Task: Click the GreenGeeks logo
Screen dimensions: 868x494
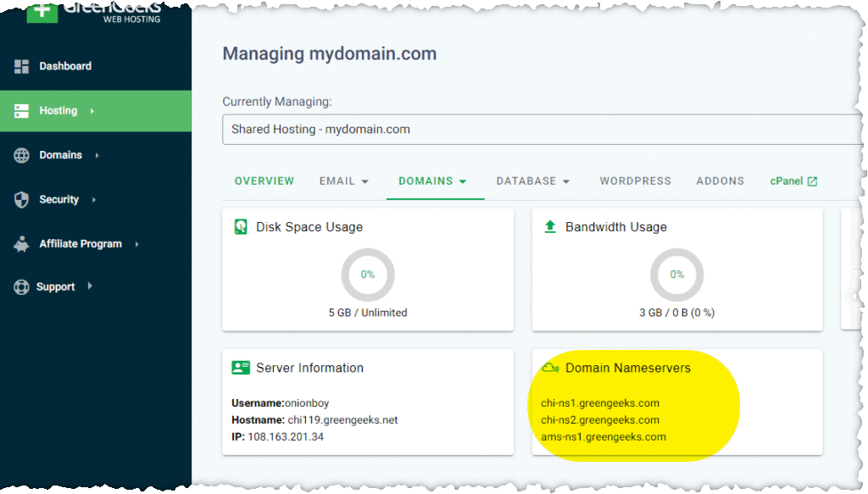Action: 94,12
